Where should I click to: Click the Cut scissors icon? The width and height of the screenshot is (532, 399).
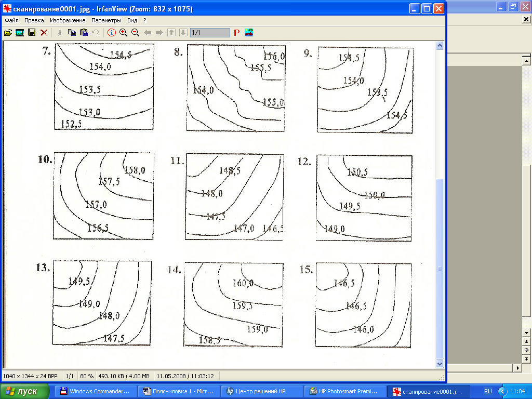tap(60, 33)
